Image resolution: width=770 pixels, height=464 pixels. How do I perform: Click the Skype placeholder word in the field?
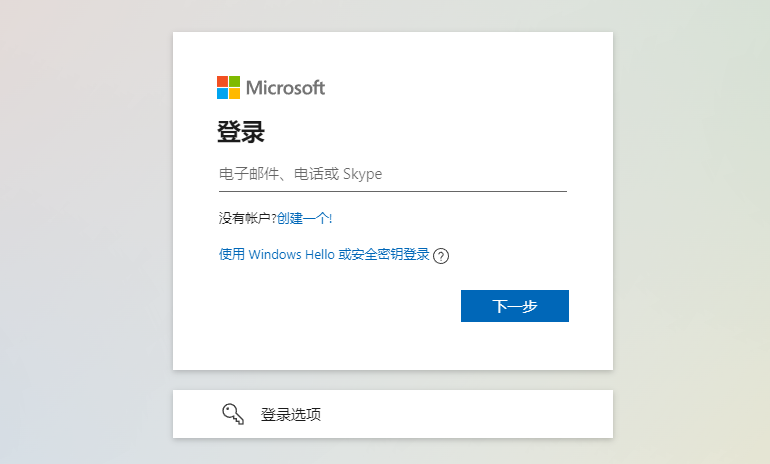[362, 174]
